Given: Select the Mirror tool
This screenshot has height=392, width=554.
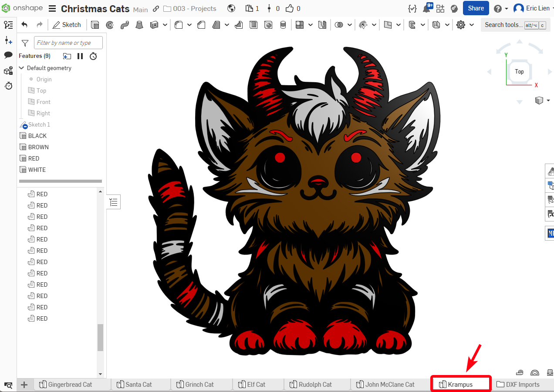Looking at the screenshot, I should coord(322,25).
